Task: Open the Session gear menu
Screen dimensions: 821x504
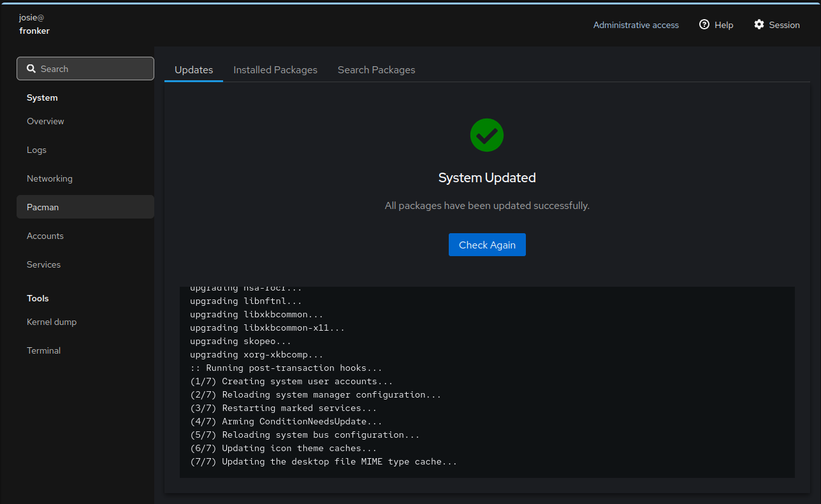Action: click(x=776, y=25)
